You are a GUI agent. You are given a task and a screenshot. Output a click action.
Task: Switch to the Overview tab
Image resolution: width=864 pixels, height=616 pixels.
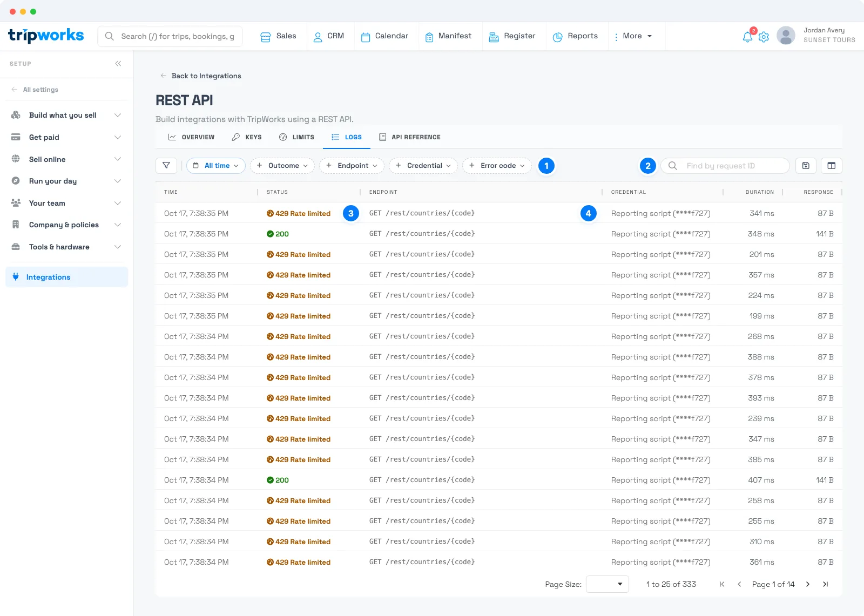pyautogui.click(x=191, y=137)
